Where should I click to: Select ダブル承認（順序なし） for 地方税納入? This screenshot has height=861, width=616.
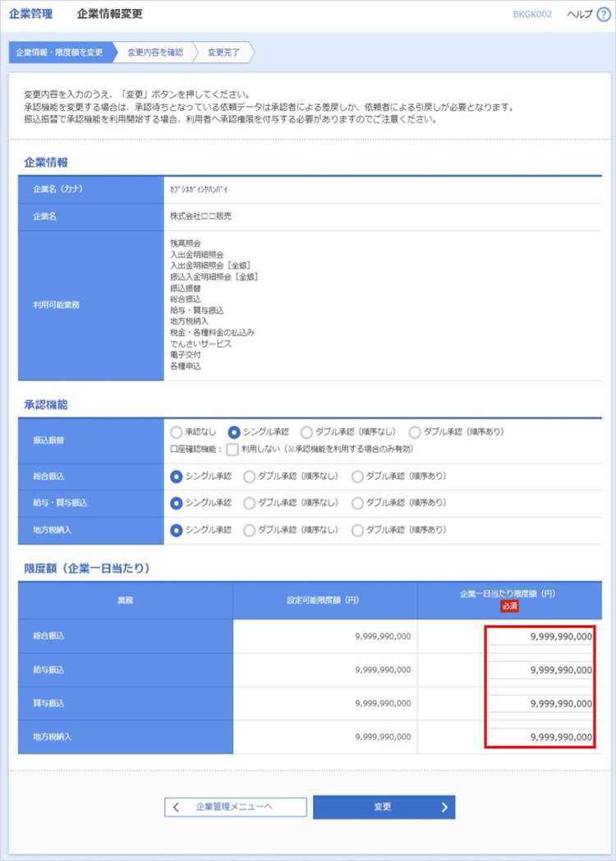[x=249, y=530]
